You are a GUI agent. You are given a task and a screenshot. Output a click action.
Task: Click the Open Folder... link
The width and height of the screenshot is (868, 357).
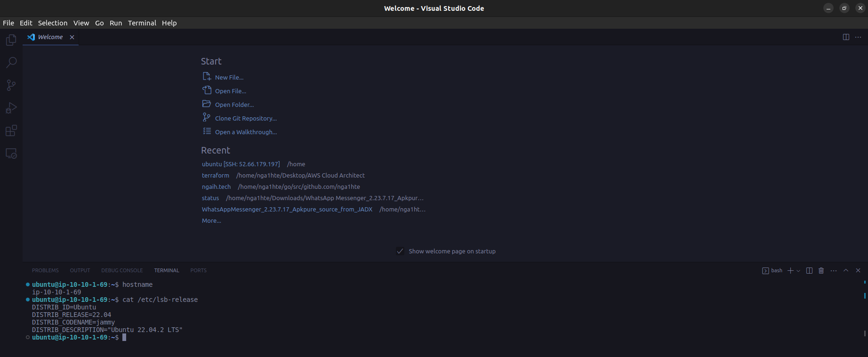click(234, 105)
